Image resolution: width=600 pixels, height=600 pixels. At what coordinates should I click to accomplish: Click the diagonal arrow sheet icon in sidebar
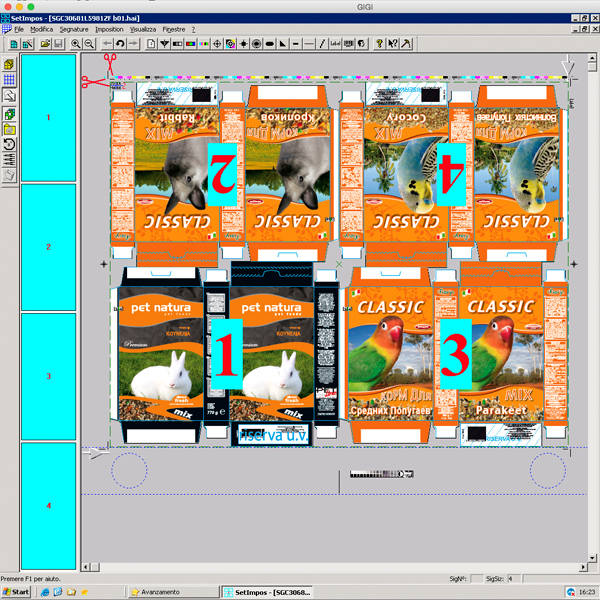click(x=9, y=96)
